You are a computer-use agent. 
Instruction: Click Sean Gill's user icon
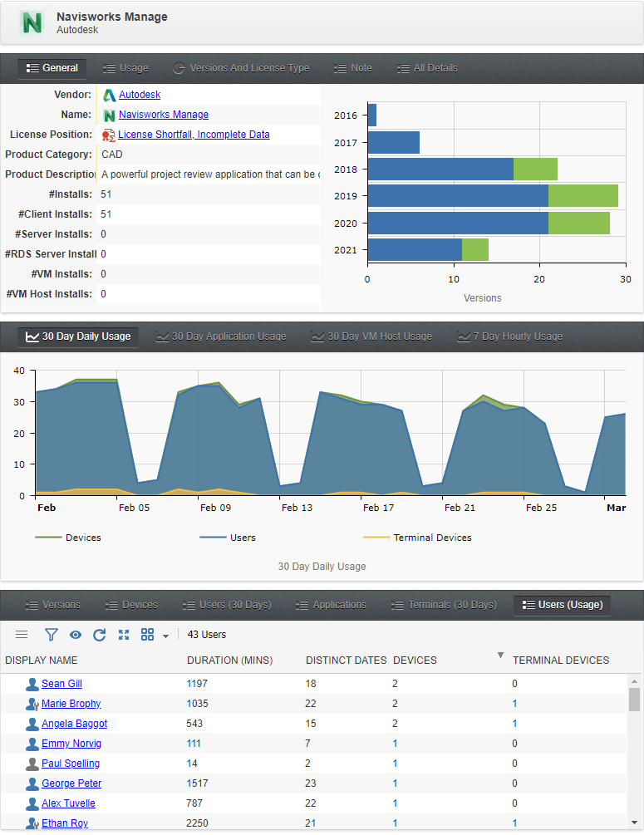pyautogui.click(x=32, y=685)
